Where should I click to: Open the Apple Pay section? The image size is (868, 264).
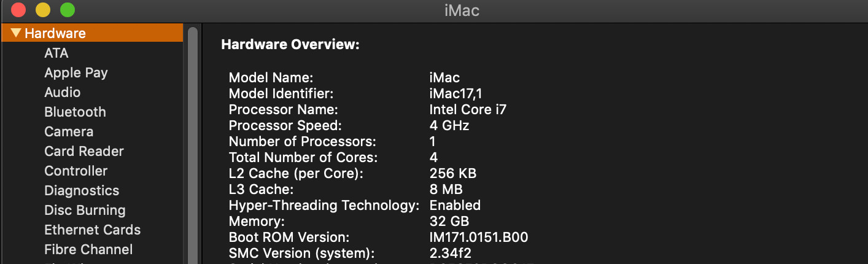pos(76,72)
